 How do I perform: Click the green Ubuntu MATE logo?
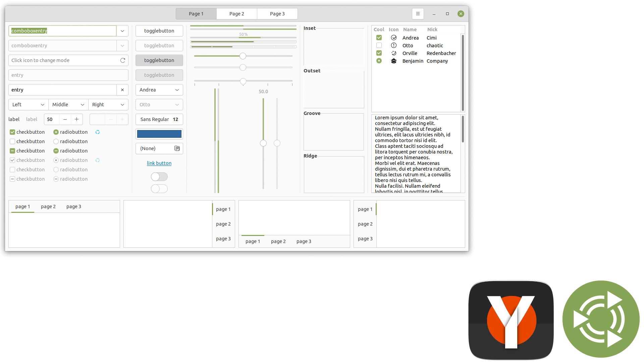[x=601, y=319]
